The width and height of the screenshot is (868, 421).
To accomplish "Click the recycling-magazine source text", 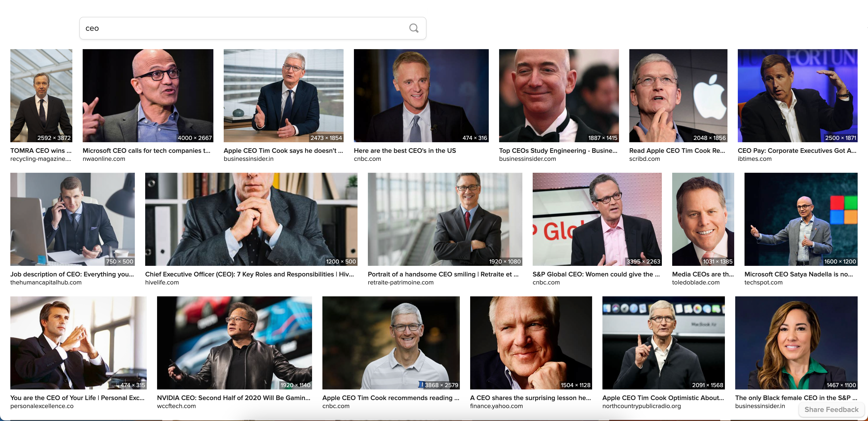I will pos(41,159).
